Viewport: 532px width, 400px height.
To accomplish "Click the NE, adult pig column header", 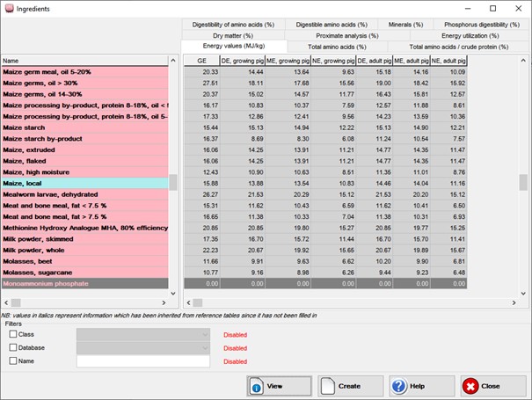I will 448,61.
